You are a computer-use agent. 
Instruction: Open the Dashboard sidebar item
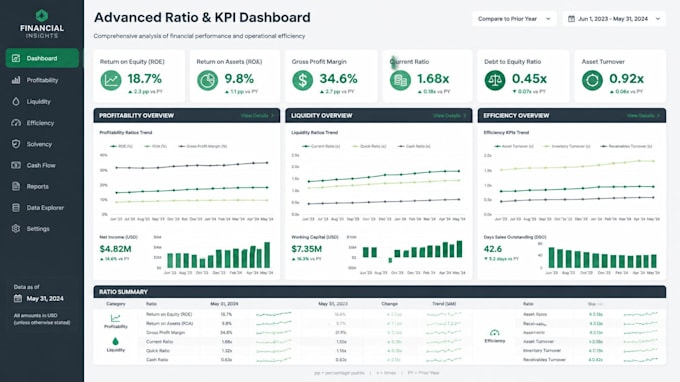[42, 58]
